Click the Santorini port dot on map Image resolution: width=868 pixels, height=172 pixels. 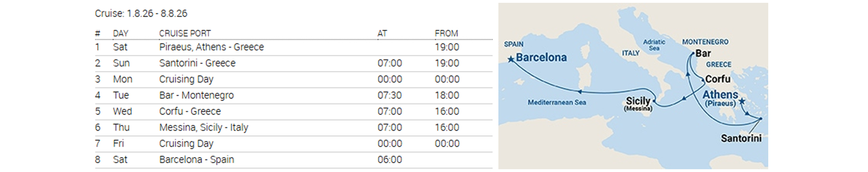[x=761, y=119]
